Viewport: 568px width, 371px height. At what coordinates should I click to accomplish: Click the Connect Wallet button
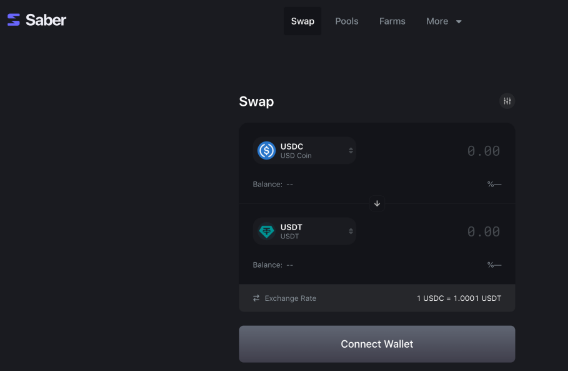point(377,344)
